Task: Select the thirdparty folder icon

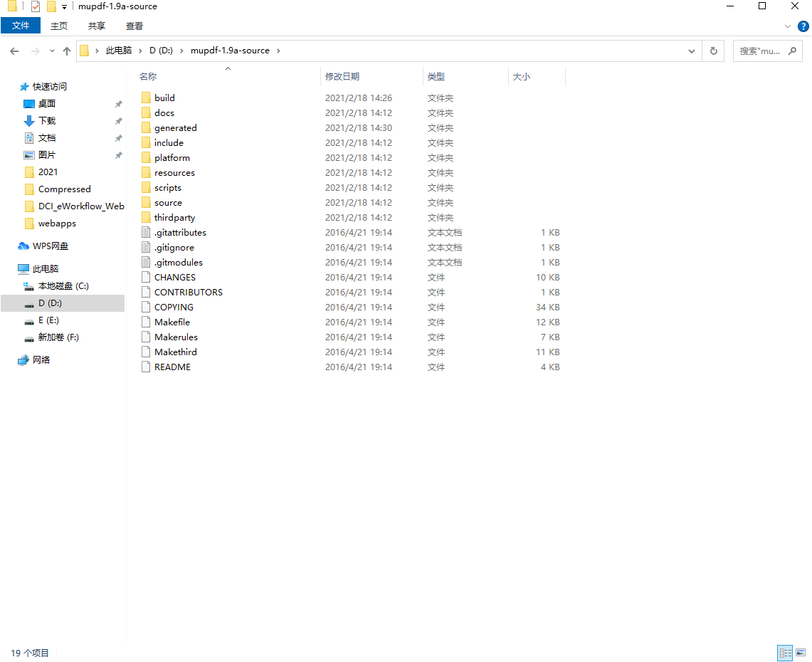Action: (x=146, y=218)
